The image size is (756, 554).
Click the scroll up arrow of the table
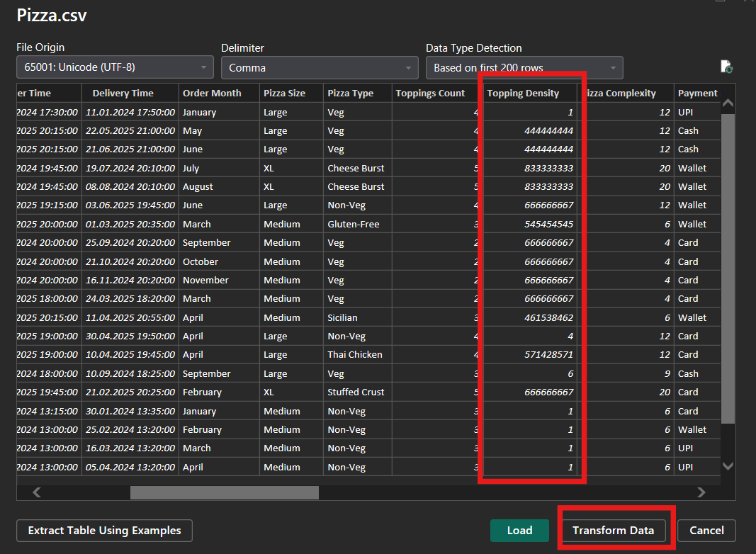tap(728, 103)
